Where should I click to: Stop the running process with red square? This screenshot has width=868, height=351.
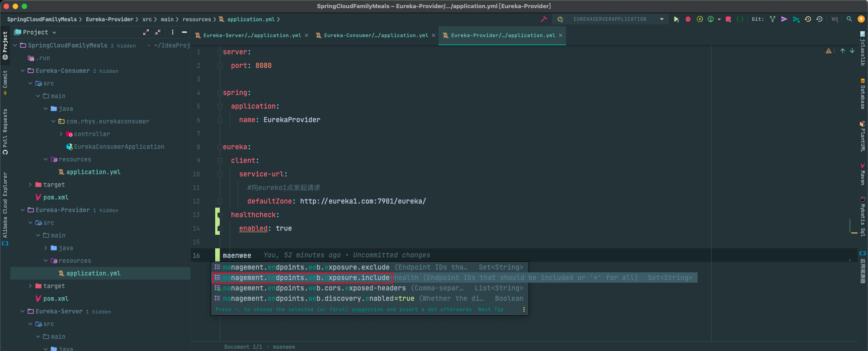pyautogui.click(x=728, y=19)
